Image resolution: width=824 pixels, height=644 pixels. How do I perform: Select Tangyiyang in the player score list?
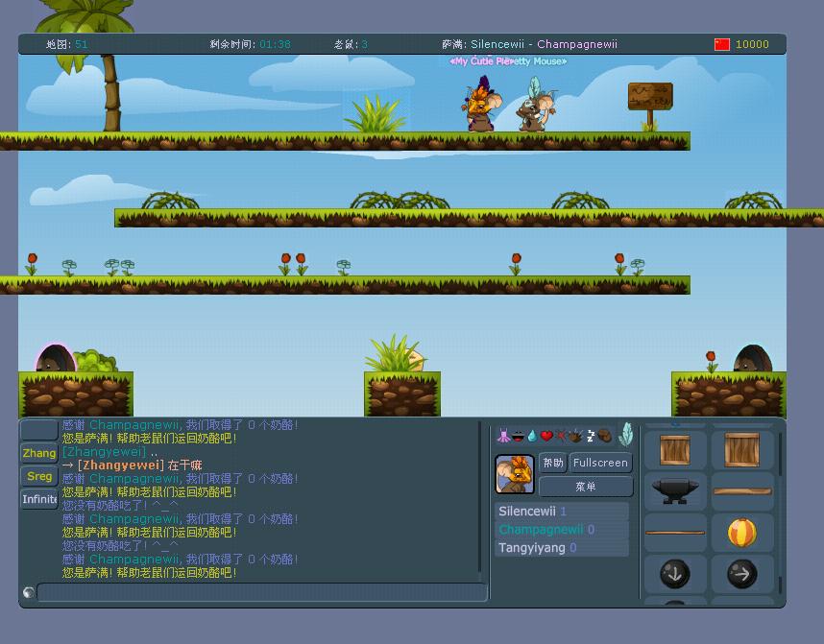(562, 548)
